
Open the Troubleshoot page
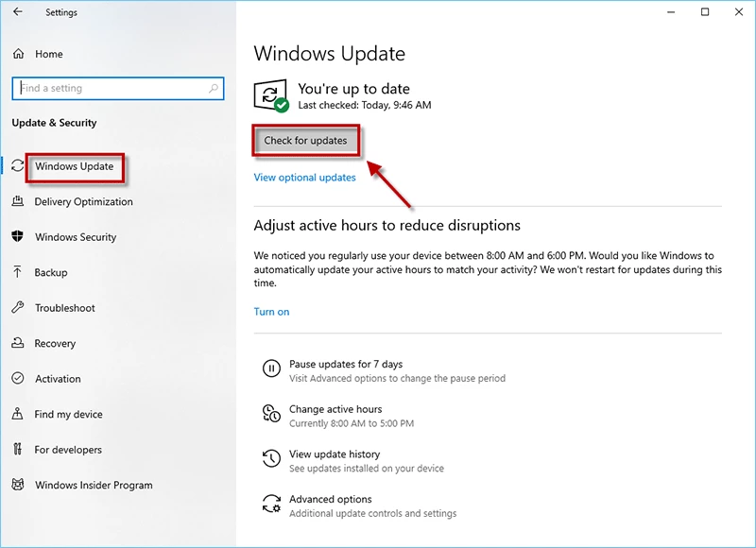pos(65,308)
